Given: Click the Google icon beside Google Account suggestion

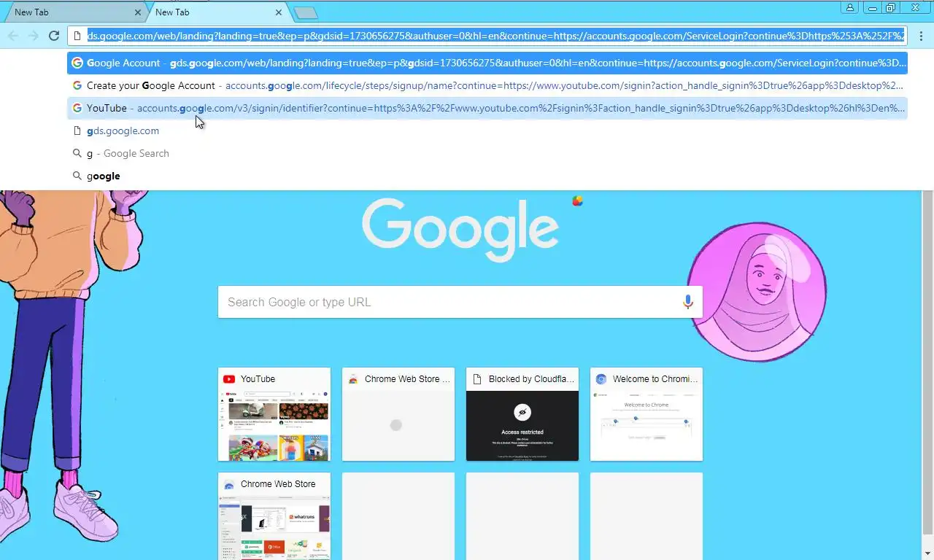Looking at the screenshot, I should (77, 63).
